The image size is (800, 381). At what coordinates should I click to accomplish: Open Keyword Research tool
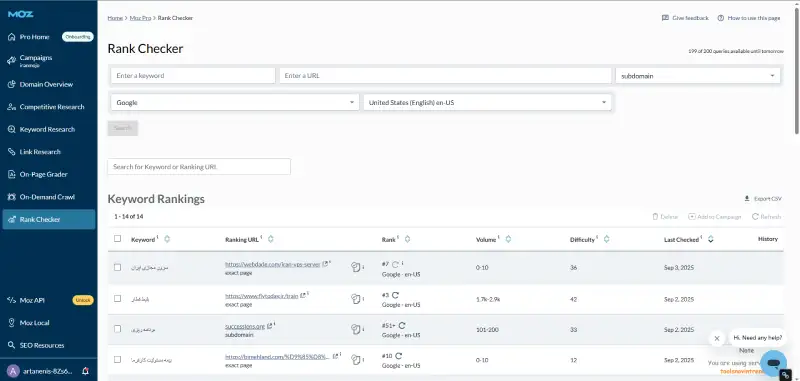[47, 129]
